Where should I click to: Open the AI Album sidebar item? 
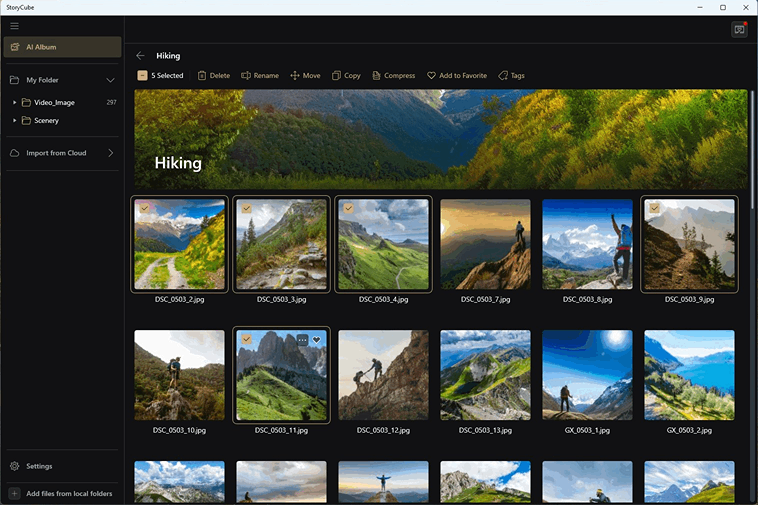62,47
